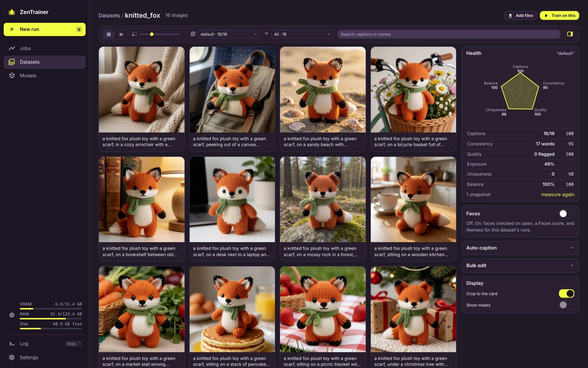This screenshot has width=588, height=368.
Task: Click the "1 snapshot" text
Action: [x=478, y=195]
